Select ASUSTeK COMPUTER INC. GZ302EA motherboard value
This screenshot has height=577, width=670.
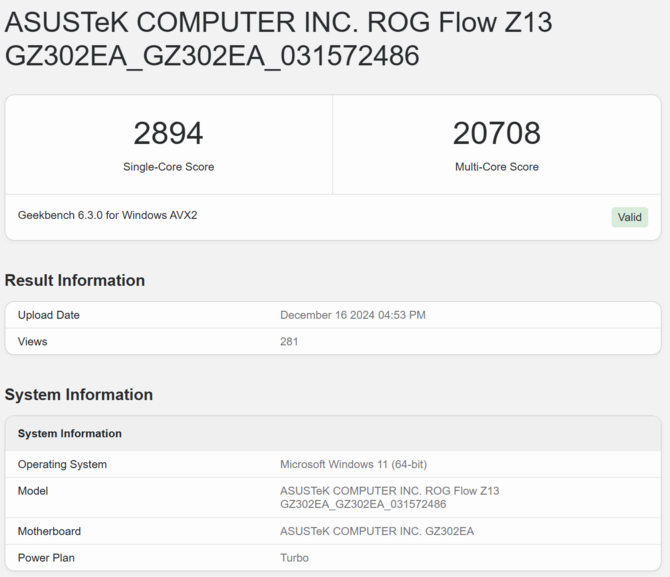(x=377, y=531)
